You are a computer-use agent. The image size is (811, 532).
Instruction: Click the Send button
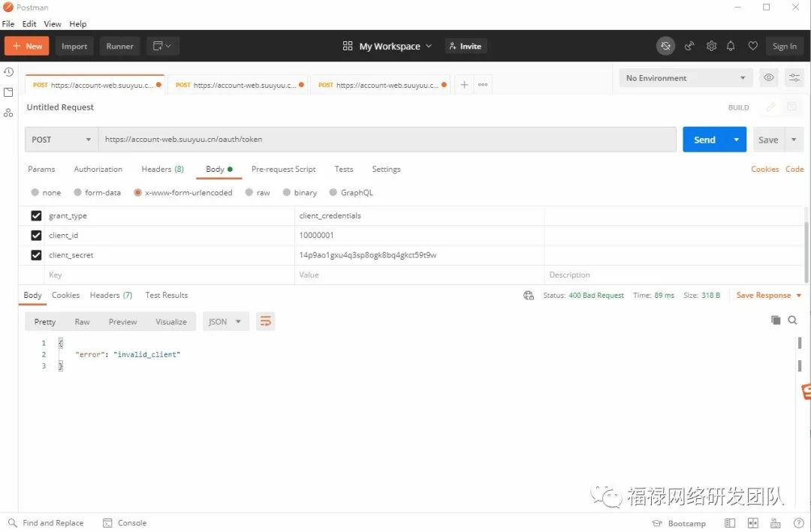tap(704, 140)
